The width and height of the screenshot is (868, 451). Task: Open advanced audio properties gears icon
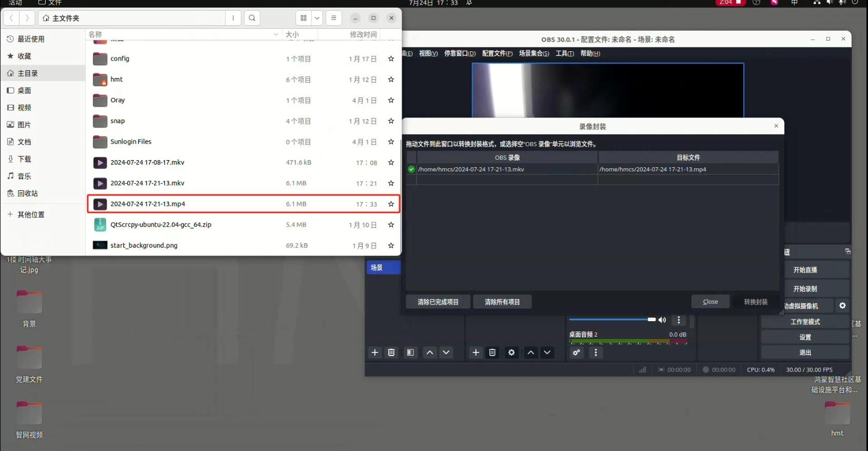[577, 352]
